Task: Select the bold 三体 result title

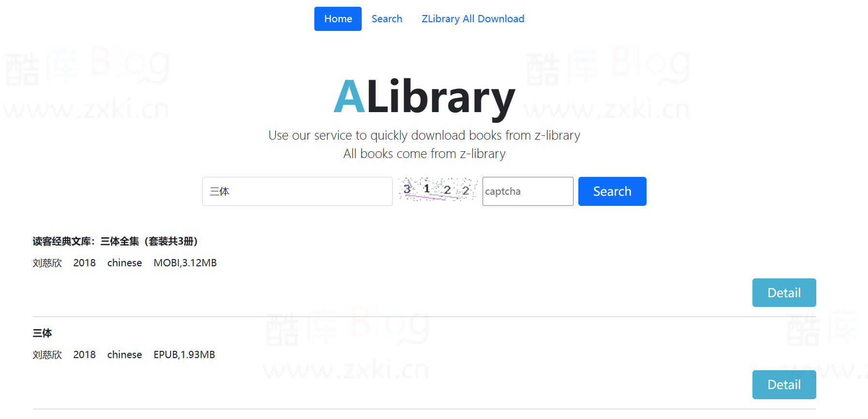Action: point(42,333)
